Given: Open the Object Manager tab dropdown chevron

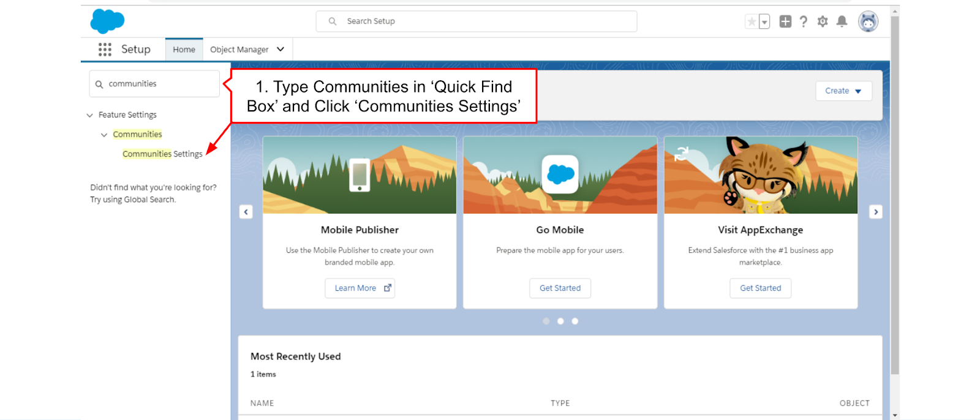Looking at the screenshot, I should click(x=281, y=50).
